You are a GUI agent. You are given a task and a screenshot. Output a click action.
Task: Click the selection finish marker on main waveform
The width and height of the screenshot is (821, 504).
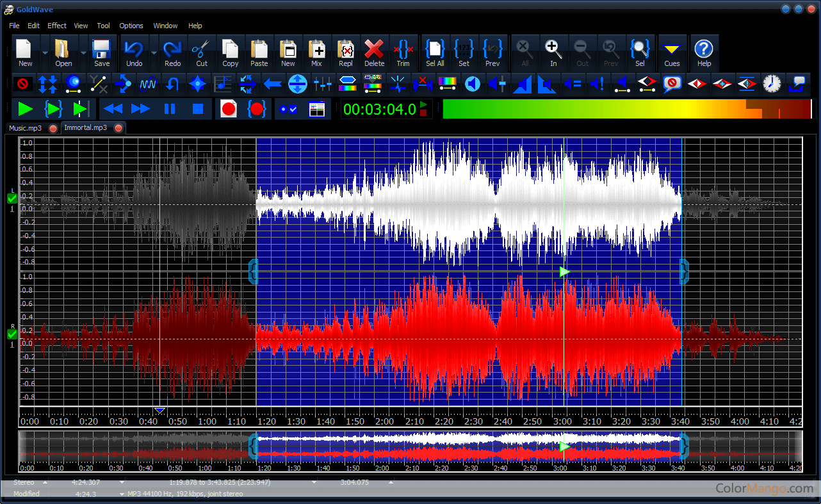pos(685,272)
